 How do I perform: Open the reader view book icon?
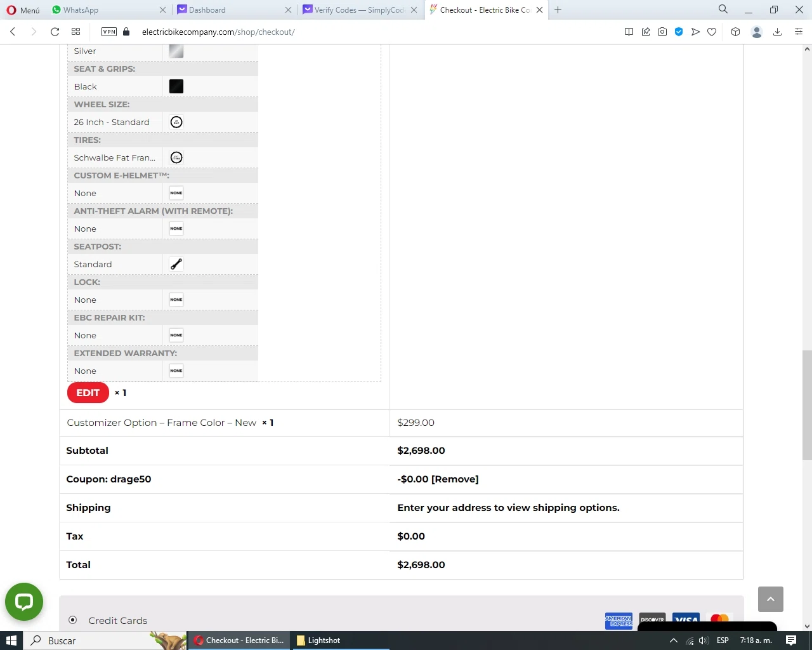(629, 32)
